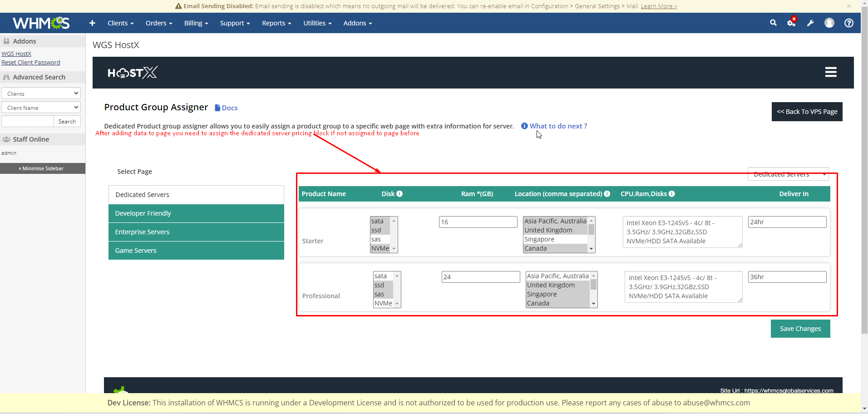
Task: Open the Utilities menu
Action: pos(317,23)
